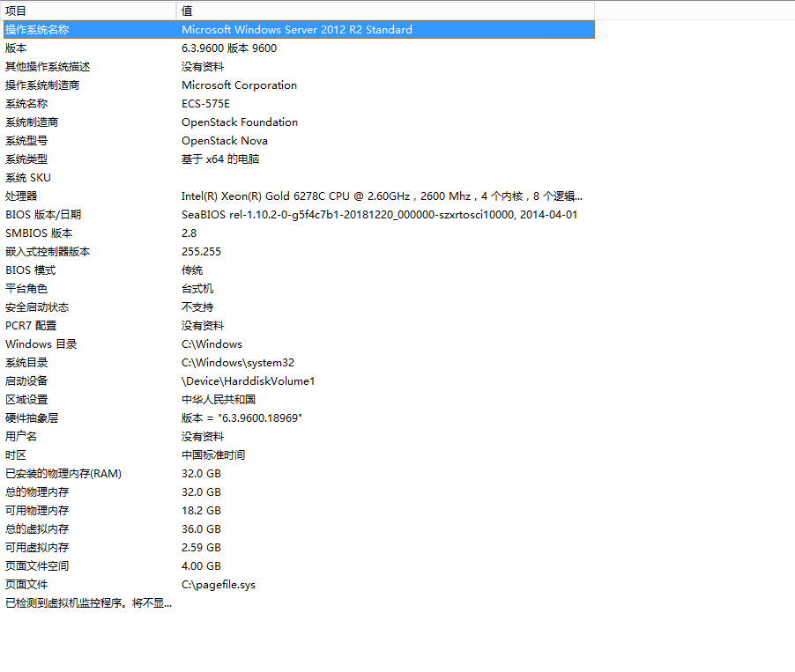Select the 可用虚拟内存 row
The height and width of the screenshot is (672, 795).
tap(299, 547)
